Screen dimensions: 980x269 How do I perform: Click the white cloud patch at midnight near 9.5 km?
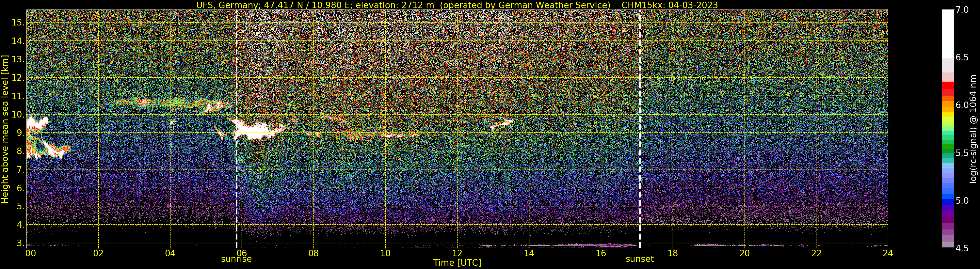pyautogui.click(x=37, y=123)
